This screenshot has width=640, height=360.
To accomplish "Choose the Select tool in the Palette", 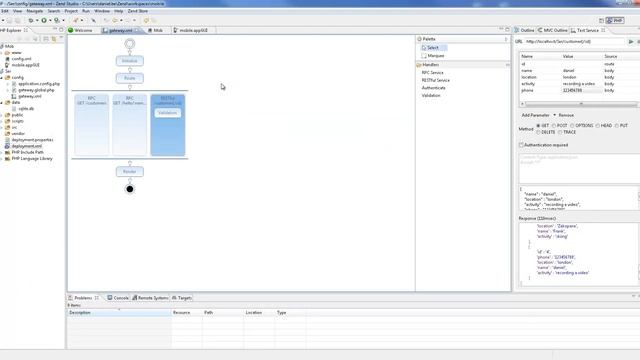I will [433, 48].
